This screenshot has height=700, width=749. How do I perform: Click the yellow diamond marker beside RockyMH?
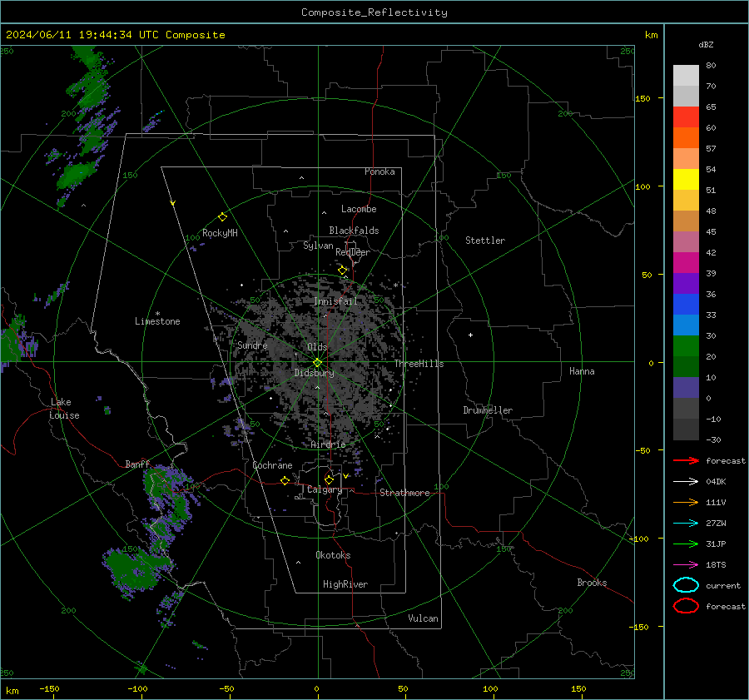pos(222,217)
